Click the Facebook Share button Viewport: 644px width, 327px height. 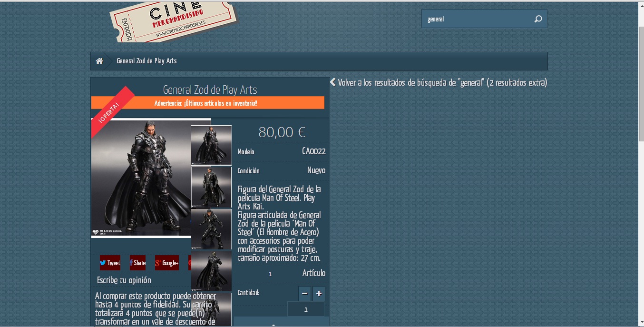(137, 263)
